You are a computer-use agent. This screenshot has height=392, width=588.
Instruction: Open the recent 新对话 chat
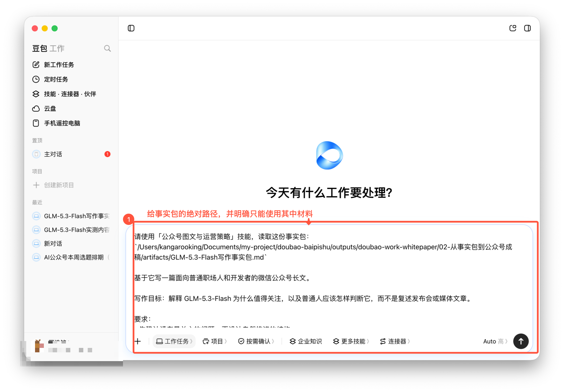click(x=71, y=244)
